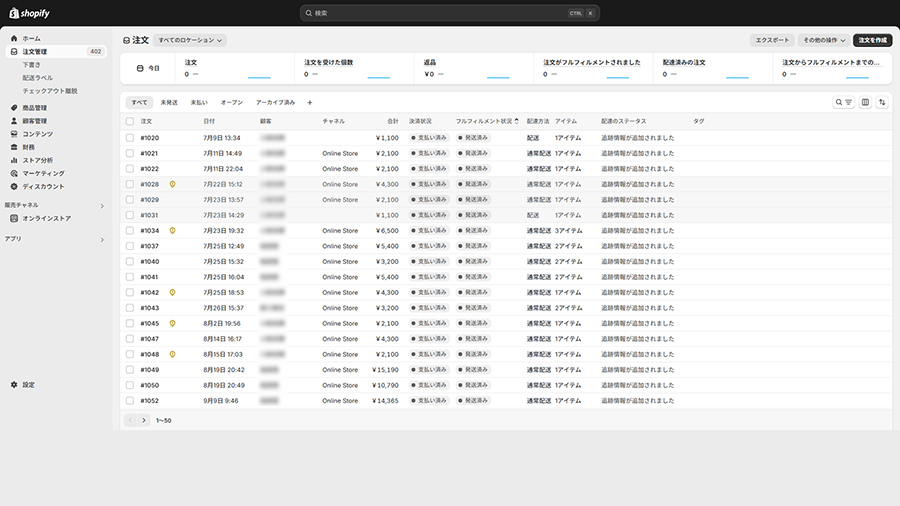
Task: Click the previous page arrow
Action: [130, 421]
